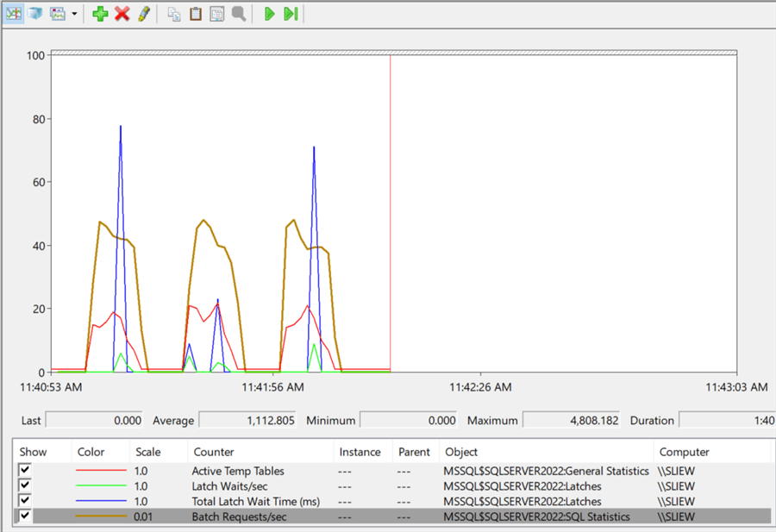Click the Update Data step-forward icon
Screen dimensions: 776x532
(x=291, y=13)
